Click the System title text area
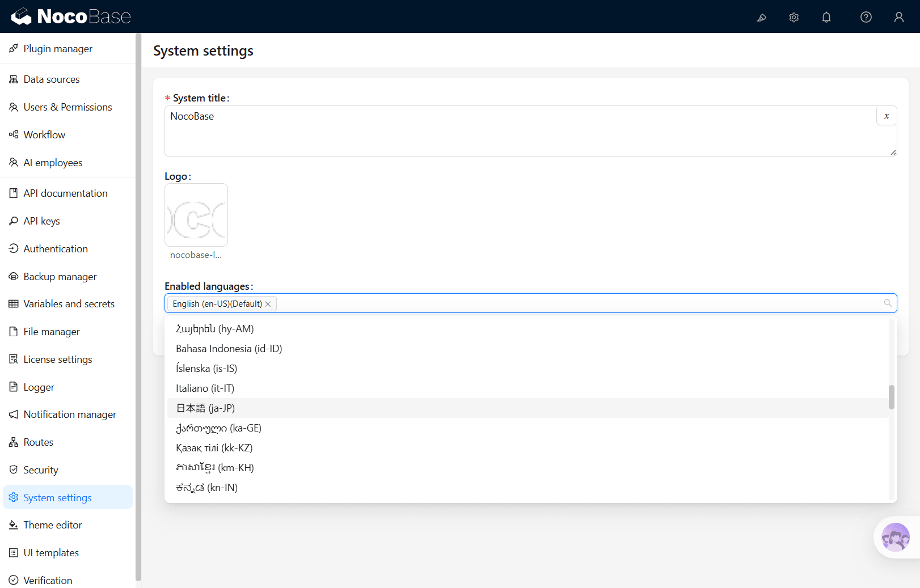Viewport: 920px width, 588px height. pyautogui.click(x=530, y=131)
